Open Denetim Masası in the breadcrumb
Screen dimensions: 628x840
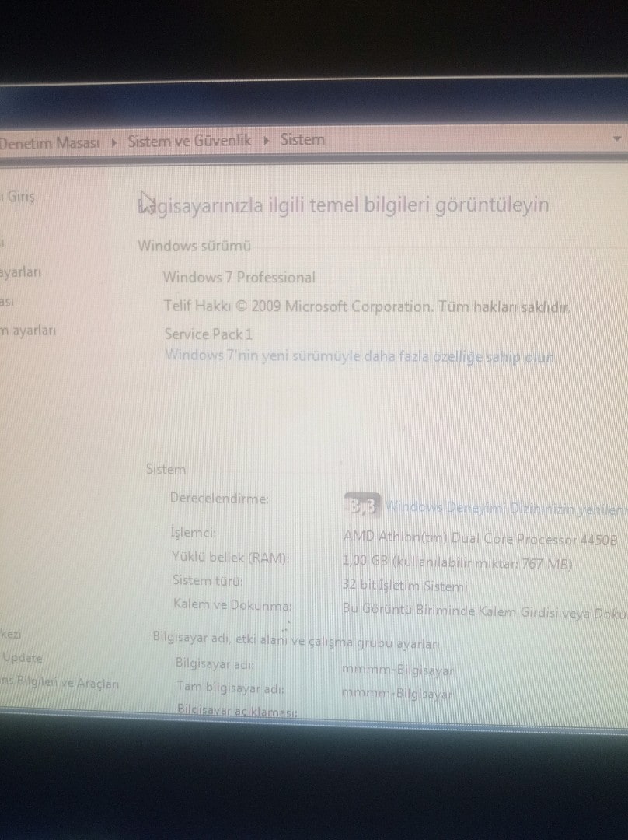click(49, 143)
